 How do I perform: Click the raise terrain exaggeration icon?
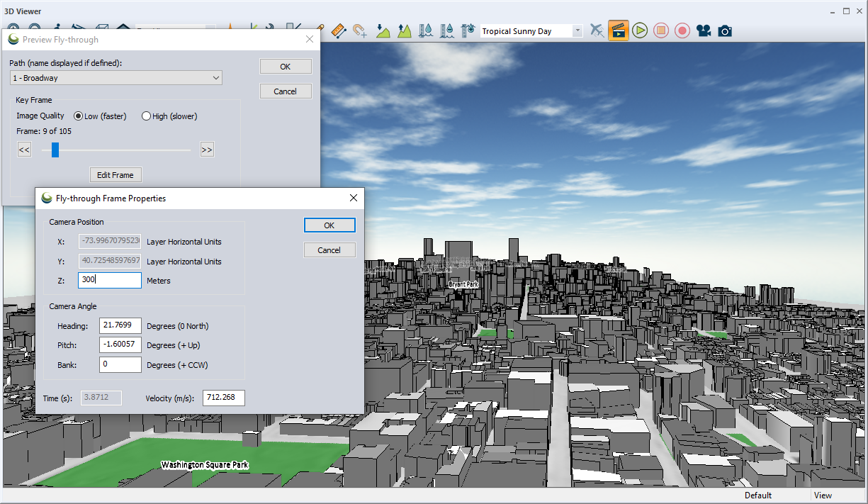coord(405,30)
